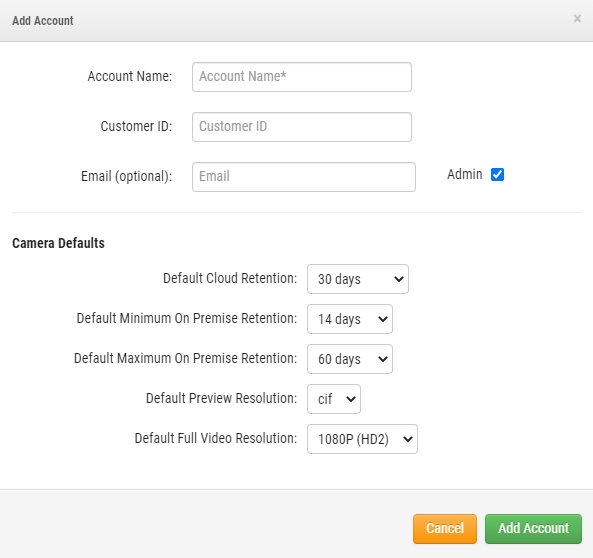Click the Admin label text
This screenshot has width=593, height=558.
464,174
